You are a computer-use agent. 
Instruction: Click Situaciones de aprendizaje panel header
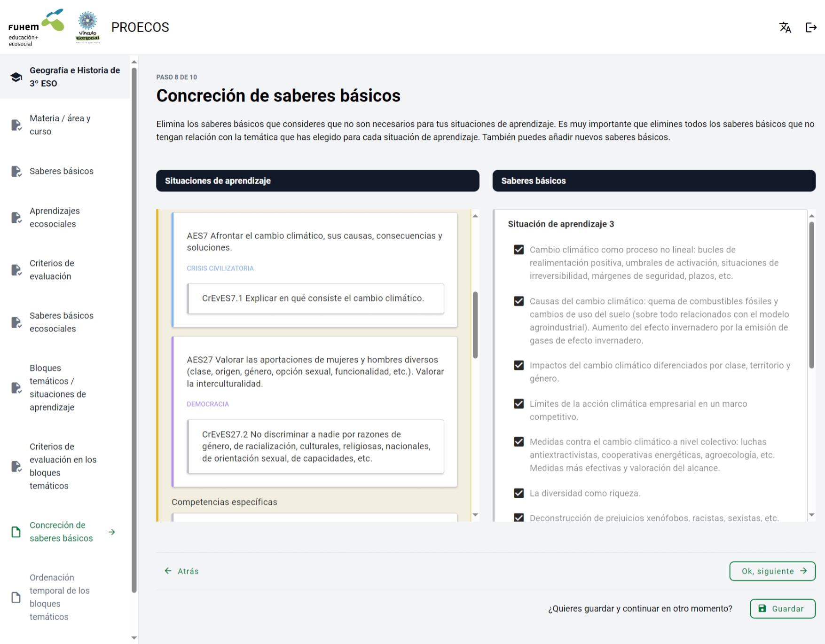[x=318, y=181]
